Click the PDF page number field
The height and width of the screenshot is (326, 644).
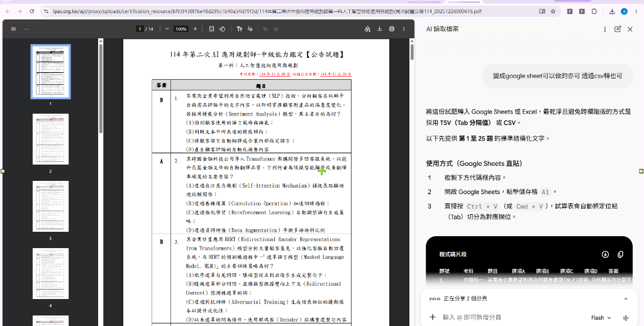click(x=140, y=29)
